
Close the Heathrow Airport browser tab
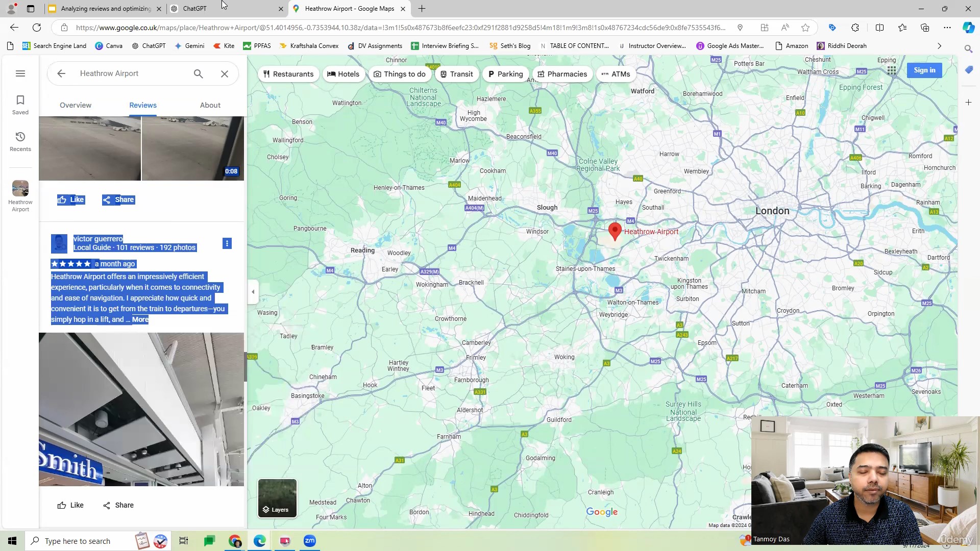pos(403,9)
